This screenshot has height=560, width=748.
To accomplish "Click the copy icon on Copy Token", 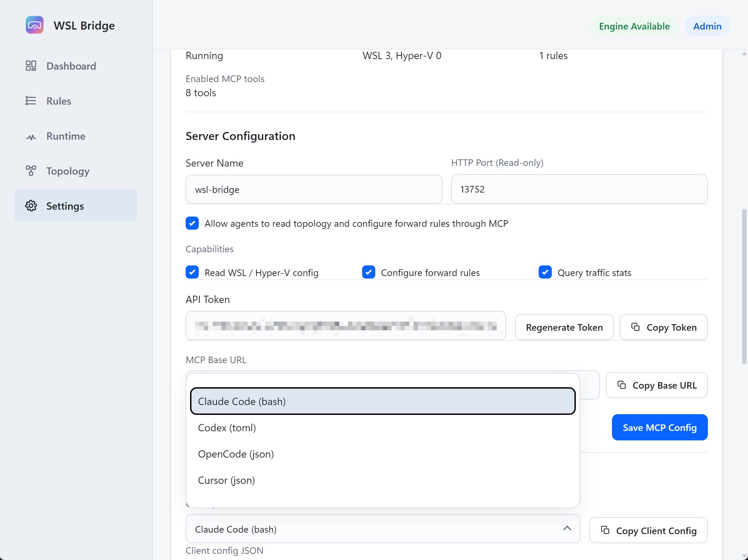I will pyautogui.click(x=635, y=327).
